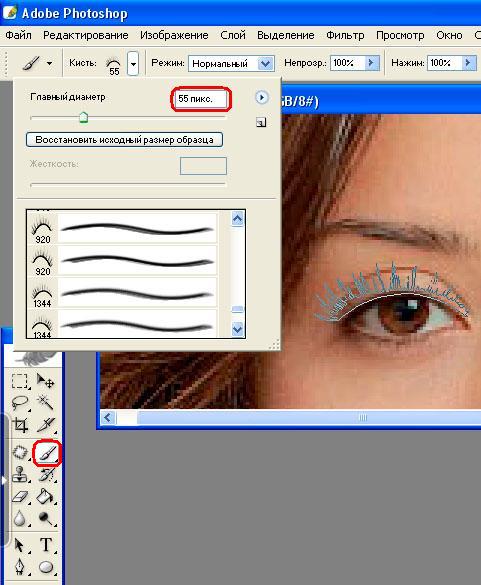This screenshot has width=481, height=585.
Task: Click the Главный диаметр 55 пикс. field
Action: (x=201, y=99)
